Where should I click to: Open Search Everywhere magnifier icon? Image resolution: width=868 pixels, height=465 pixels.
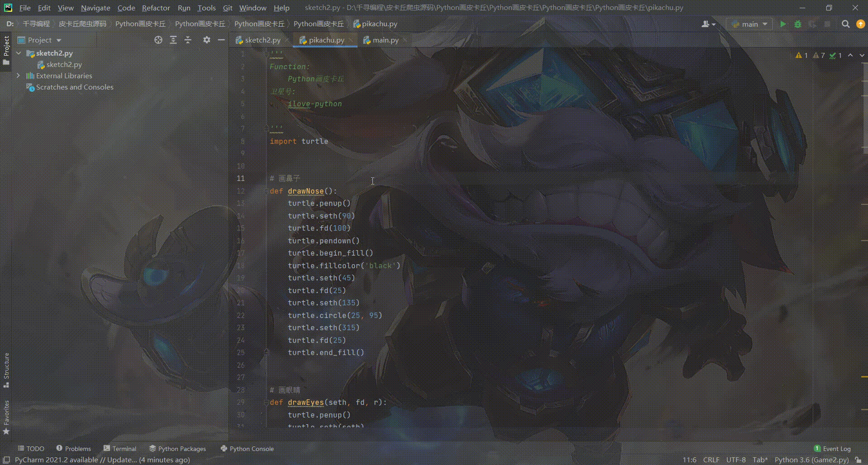click(x=845, y=24)
